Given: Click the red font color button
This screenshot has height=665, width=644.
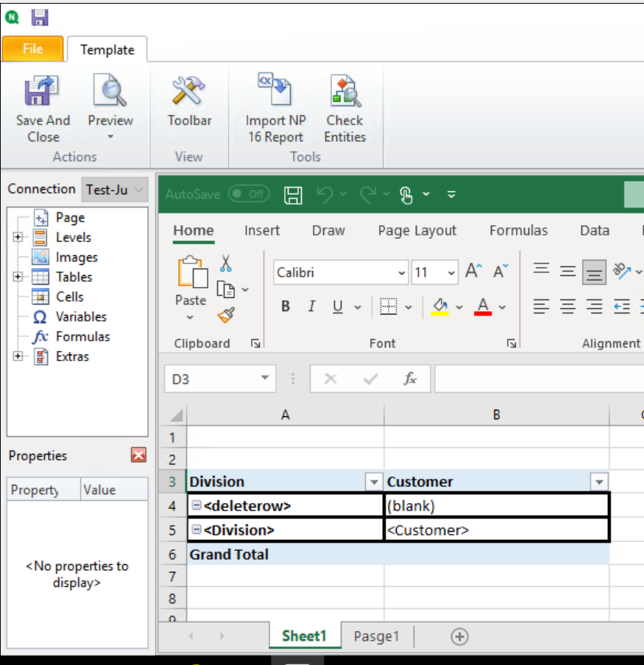Looking at the screenshot, I should [483, 306].
